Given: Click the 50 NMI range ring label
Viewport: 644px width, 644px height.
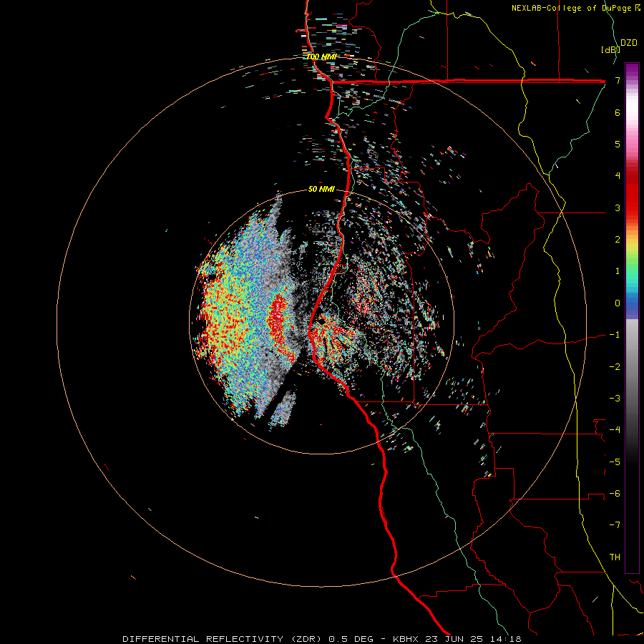Looking at the screenshot, I should point(321,189).
